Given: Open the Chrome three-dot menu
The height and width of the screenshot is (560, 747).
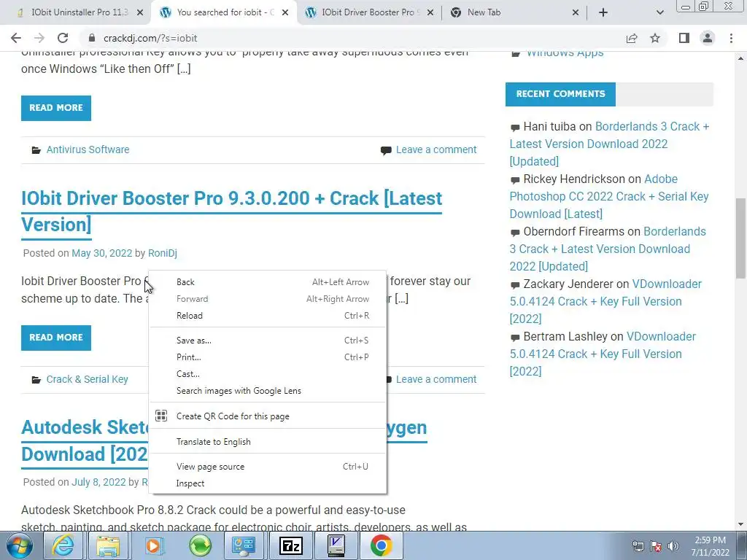Looking at the screenshot, I should 731,38.
